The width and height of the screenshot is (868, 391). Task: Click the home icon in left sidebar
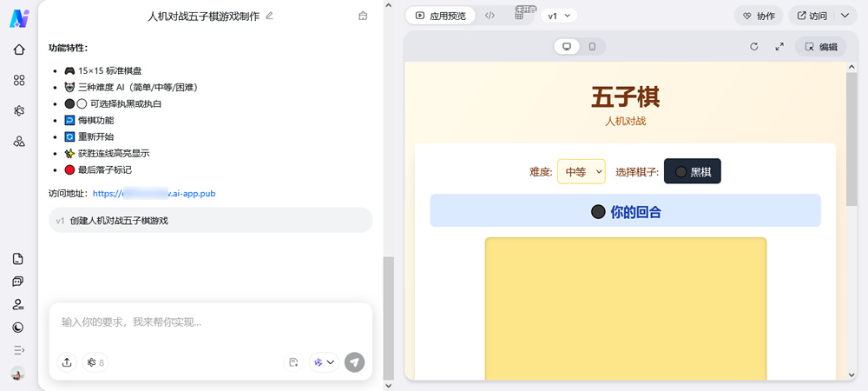pos(19,50)
